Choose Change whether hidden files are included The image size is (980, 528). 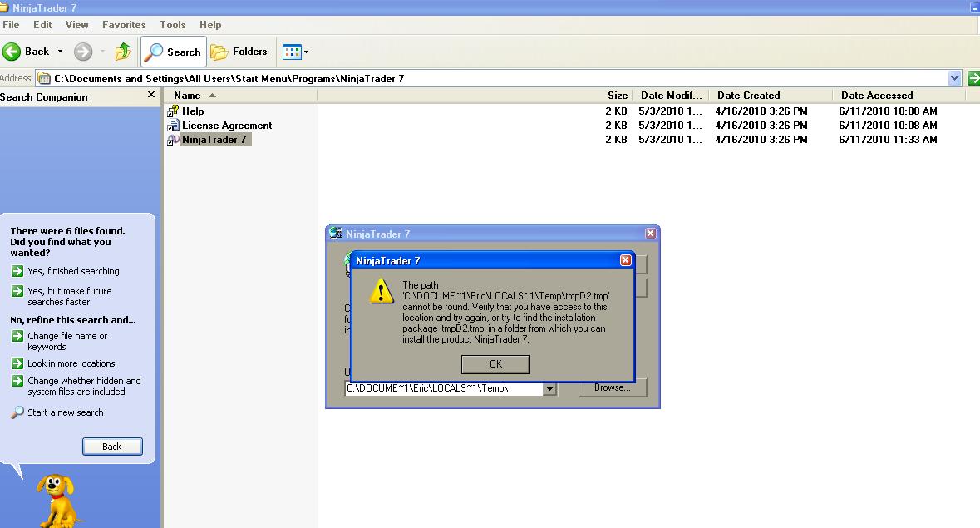tap(84, 386)
